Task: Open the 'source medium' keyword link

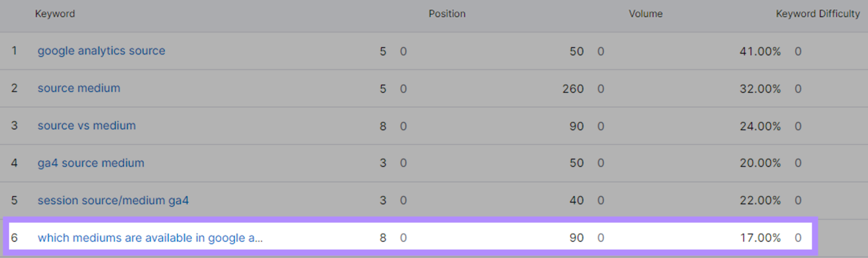Action: [79, 88]
